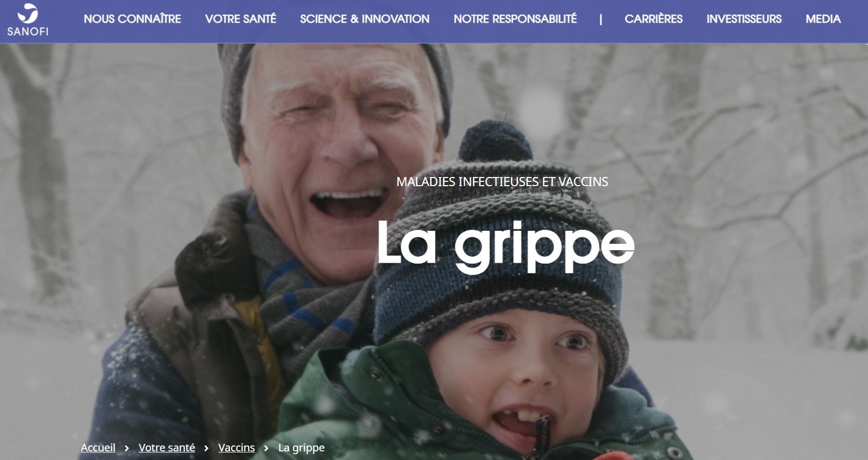Open Notre Responsabilité menu
This screenshot has height=460, width=868.
[515, 19]
